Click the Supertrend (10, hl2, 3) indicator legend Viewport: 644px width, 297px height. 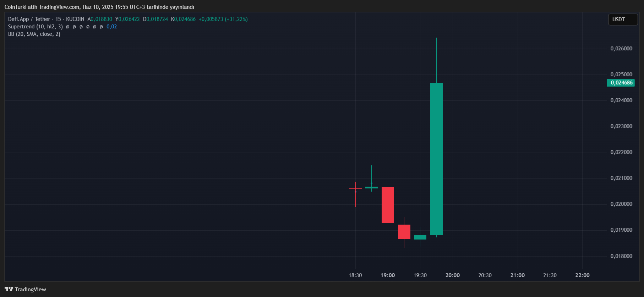[x=36, y=27]
